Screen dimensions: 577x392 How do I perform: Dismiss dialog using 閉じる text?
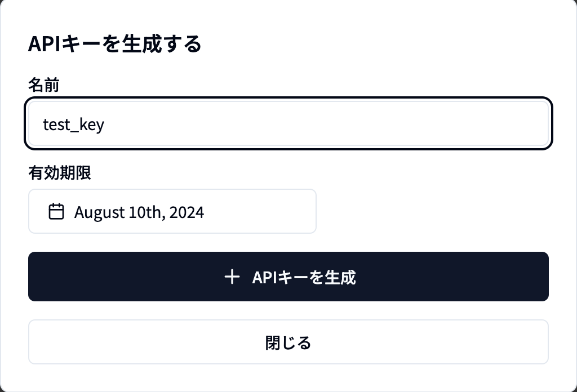click(288, 342)
